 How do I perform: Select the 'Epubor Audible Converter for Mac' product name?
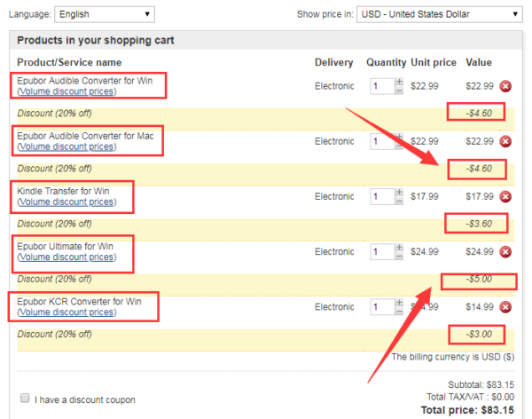click(85, 136)
